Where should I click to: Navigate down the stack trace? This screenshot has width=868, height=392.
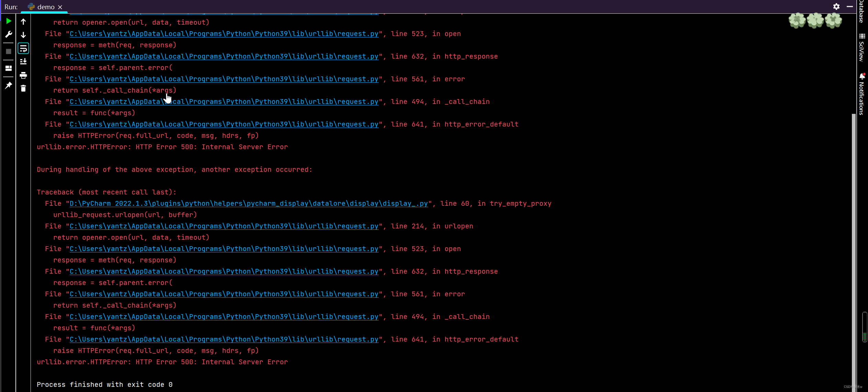(x=23, y=35)
